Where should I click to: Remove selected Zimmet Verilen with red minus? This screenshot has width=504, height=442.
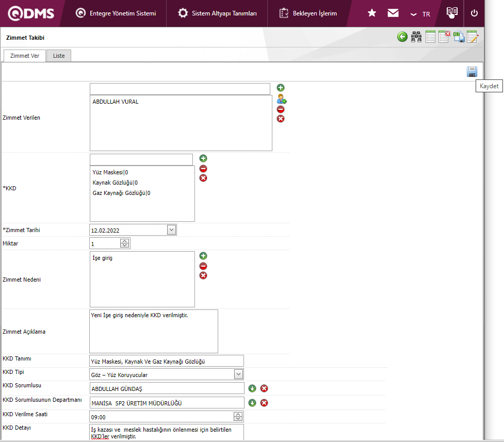[x=281, y=109]
